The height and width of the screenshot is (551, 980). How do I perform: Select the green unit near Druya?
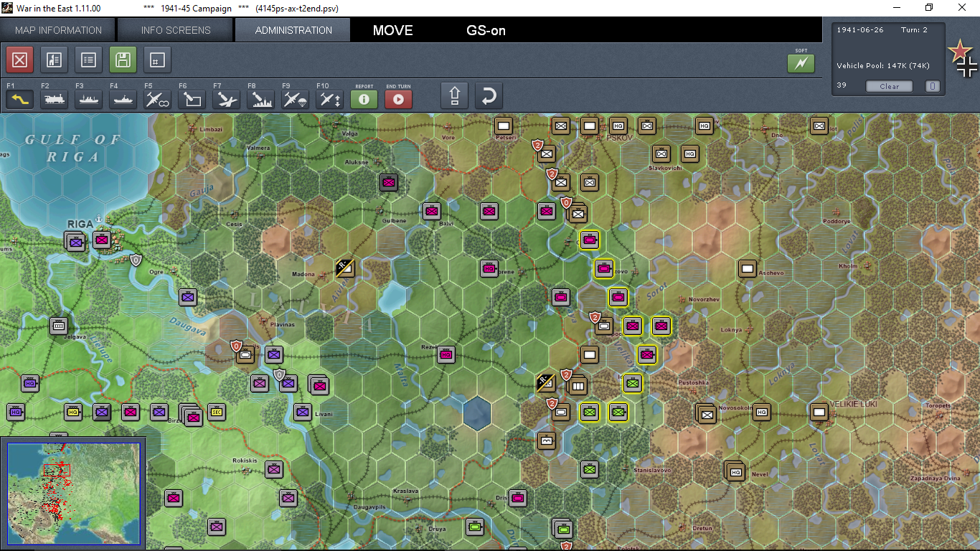[x=475, y=527]
